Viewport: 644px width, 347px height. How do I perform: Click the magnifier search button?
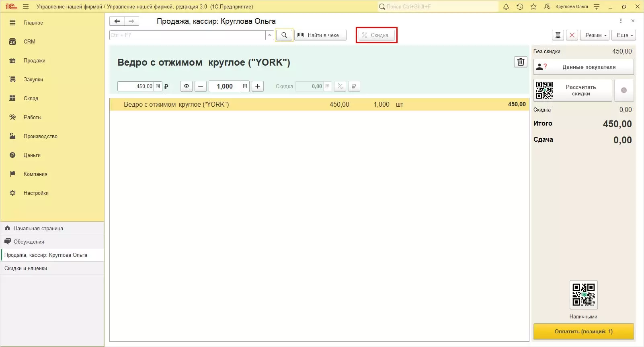pyautogui.click(x=284, y=35)
